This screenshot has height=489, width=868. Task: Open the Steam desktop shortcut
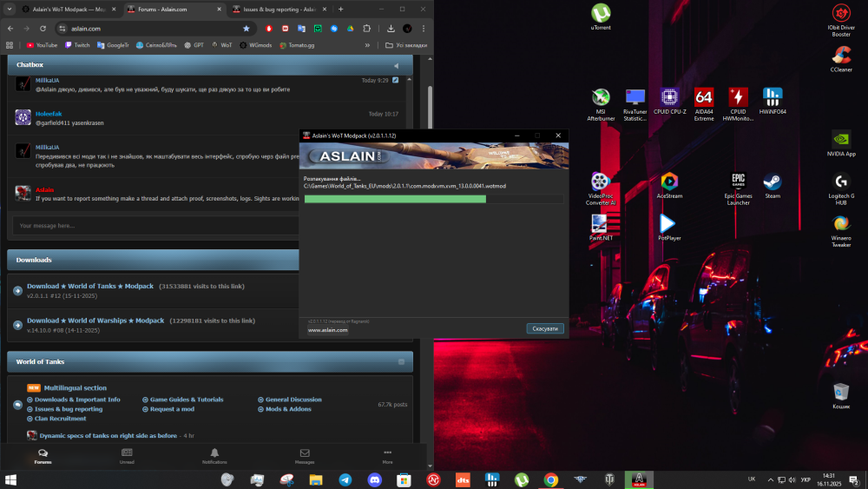[x=773, y=186]
